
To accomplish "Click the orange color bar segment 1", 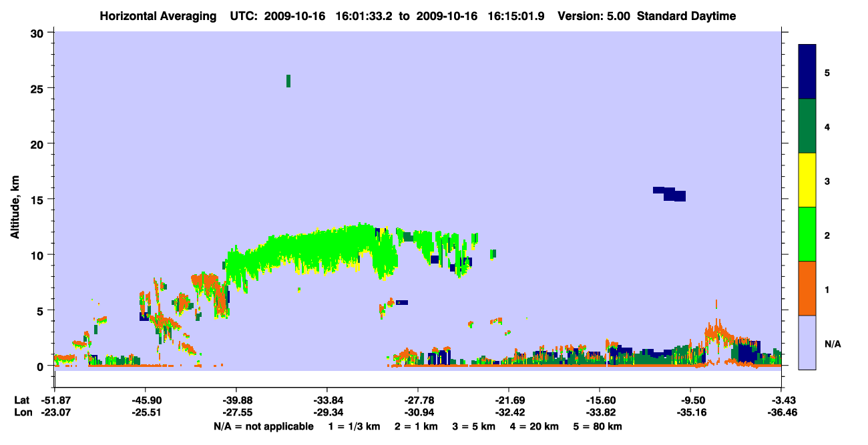I will click(807, 288).
